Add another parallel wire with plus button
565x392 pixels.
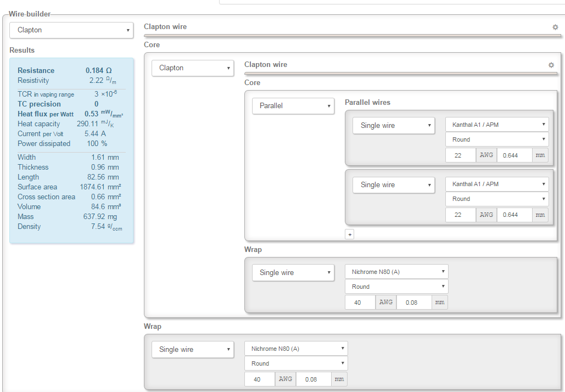coord(350,234)
